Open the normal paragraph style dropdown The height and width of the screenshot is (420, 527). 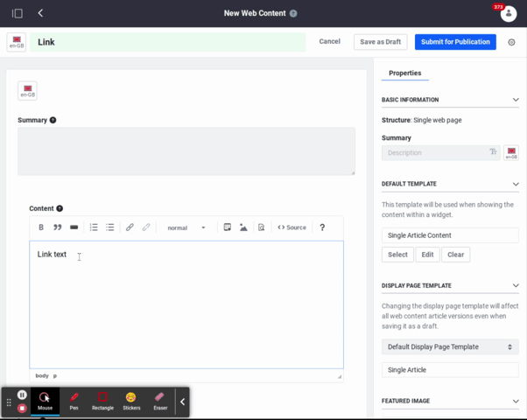click(x=186, y=227)
